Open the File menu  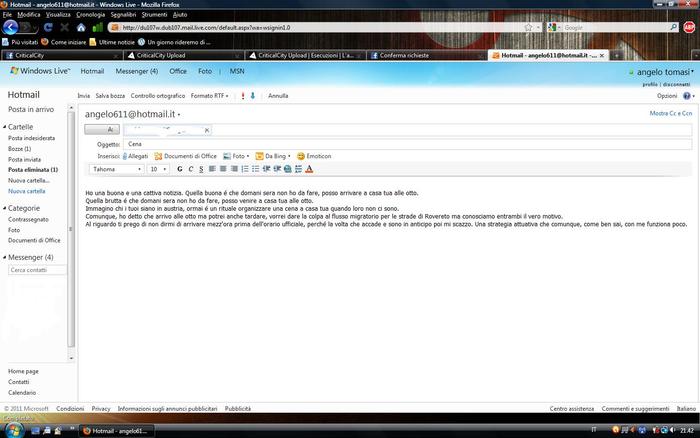click(7, 15)
